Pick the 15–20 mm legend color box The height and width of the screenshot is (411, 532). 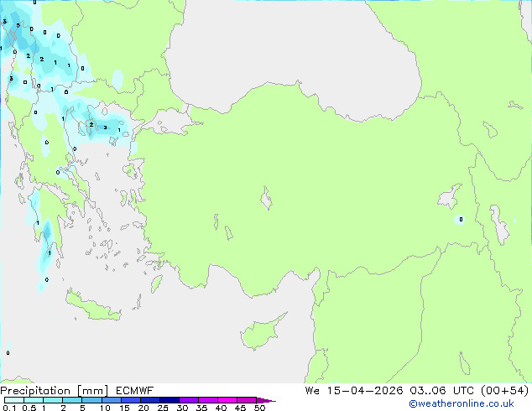pyautogui.click(x=131, y=400)
